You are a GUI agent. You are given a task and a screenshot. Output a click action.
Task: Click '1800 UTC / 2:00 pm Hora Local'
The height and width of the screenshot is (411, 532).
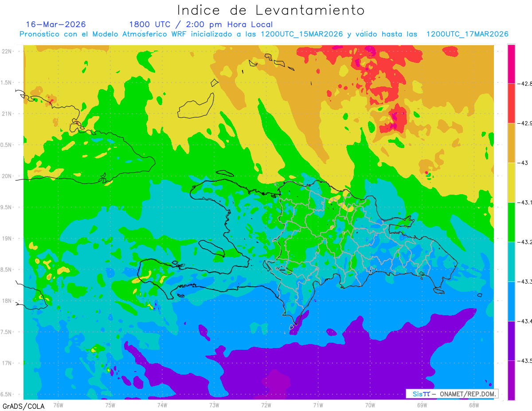[201, 24]
